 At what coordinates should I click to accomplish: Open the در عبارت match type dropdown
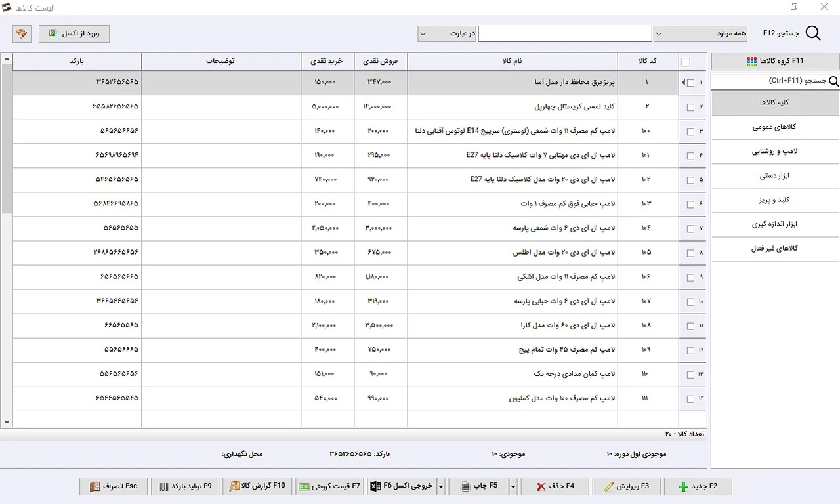pyautogui.click(x=447, y=33)
